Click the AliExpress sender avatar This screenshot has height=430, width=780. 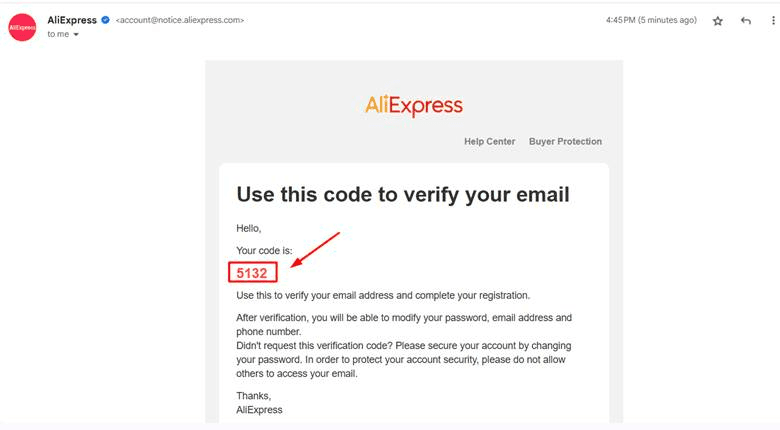tap(22, 27)
